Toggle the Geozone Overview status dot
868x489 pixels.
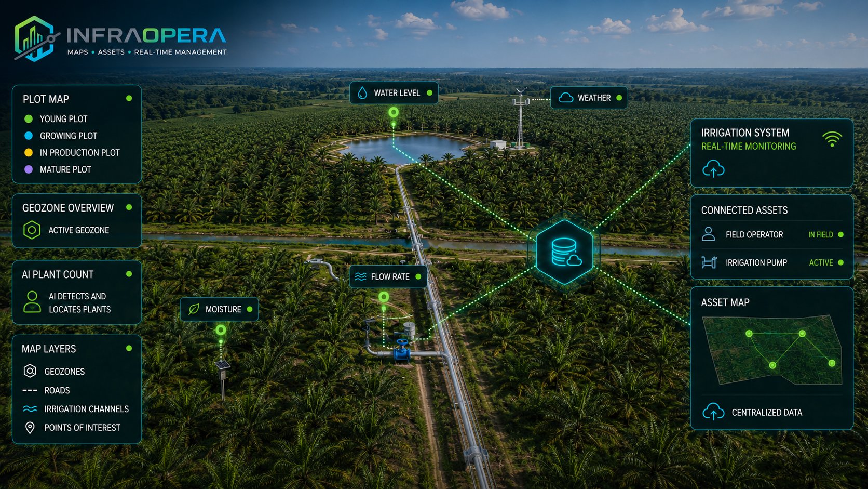point(129,207)
